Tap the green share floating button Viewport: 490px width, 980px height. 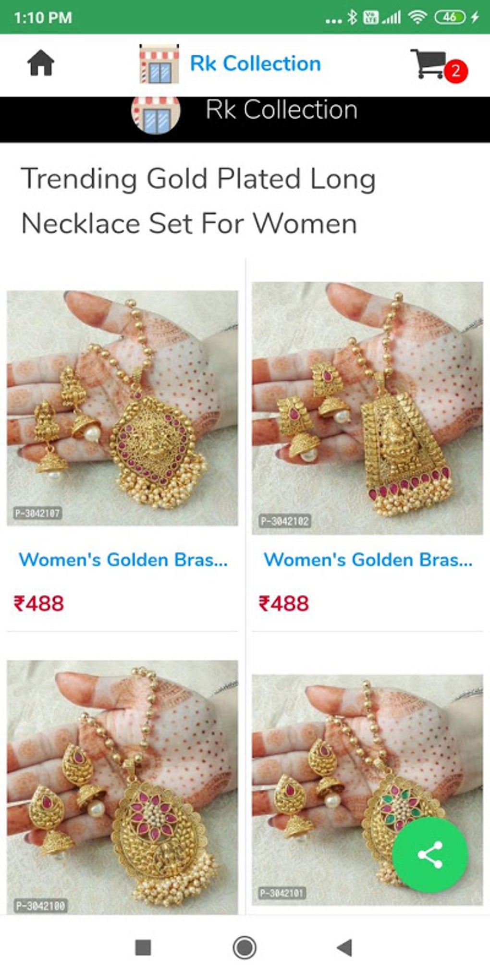430,855
